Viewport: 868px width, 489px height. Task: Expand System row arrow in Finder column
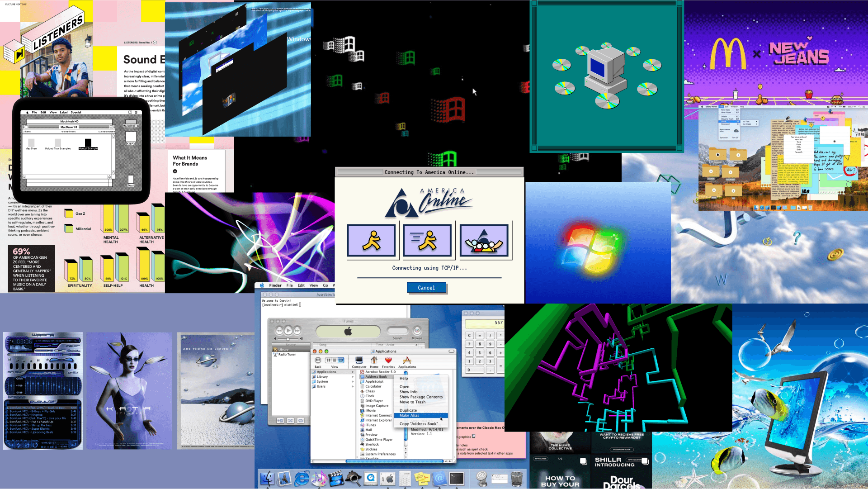[353, 381]
